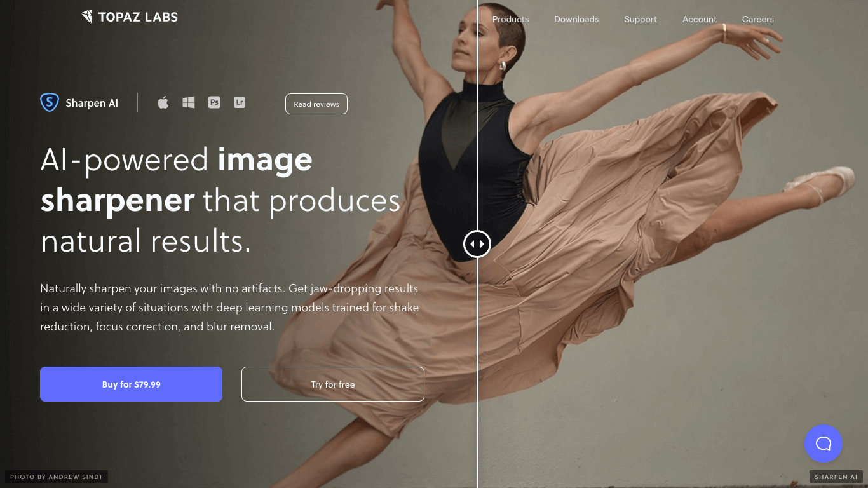
Task: Click the Photoshop (Ps) plugin icon
Action: coord(214,102)
